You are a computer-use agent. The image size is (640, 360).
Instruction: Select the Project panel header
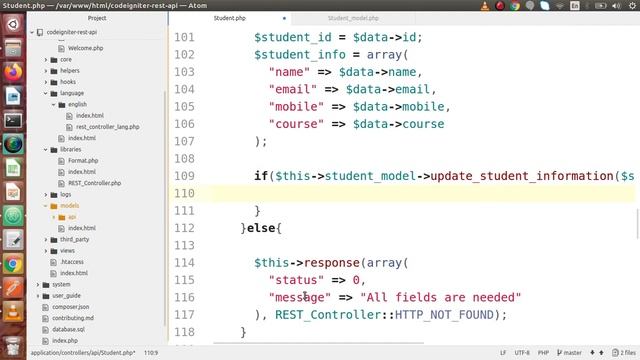97,18
